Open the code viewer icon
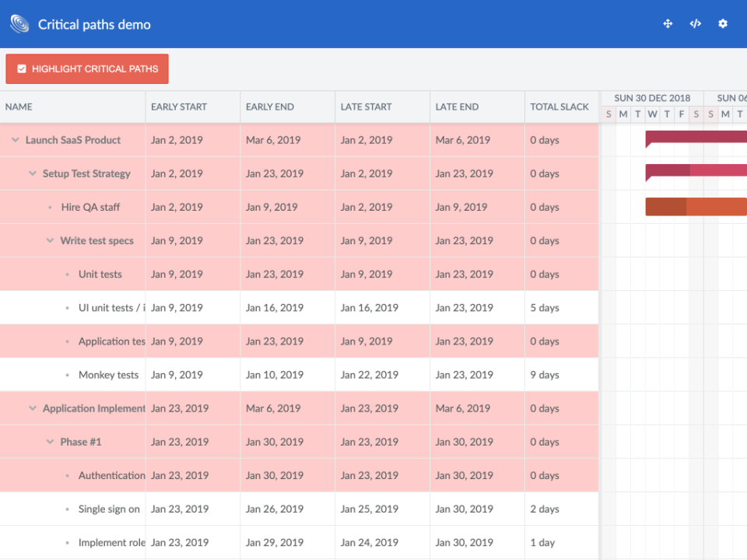The height and width of the screenshot is (560, 747). [x=695, y=24]
